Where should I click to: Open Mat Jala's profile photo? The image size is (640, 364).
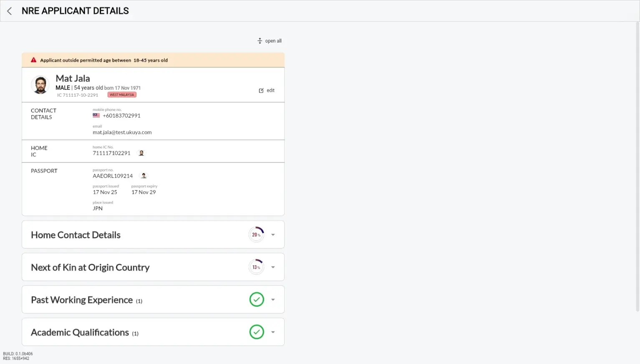pyautogui.click(x=40, y=85)
